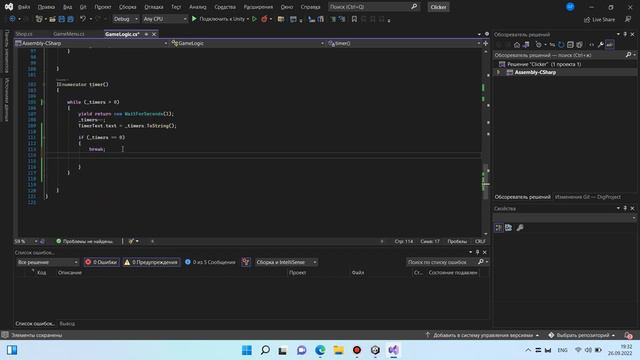Click the Show All Files icon in Solution Explorer

point(579,45)
